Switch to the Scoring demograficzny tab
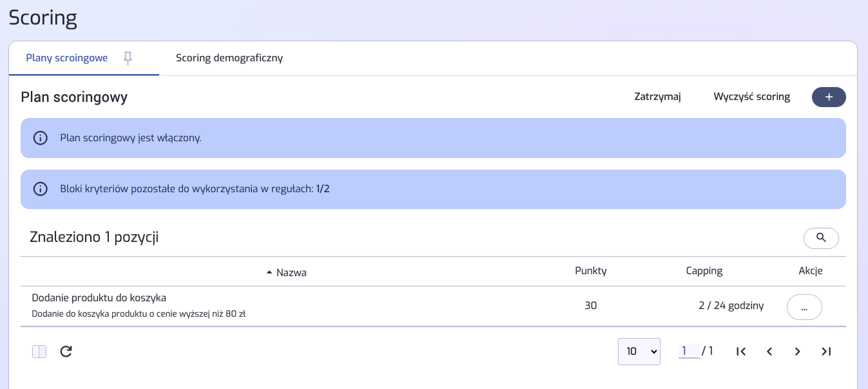Image resolution: width=868 pixels, height=389 pixels. coord(229,58)
